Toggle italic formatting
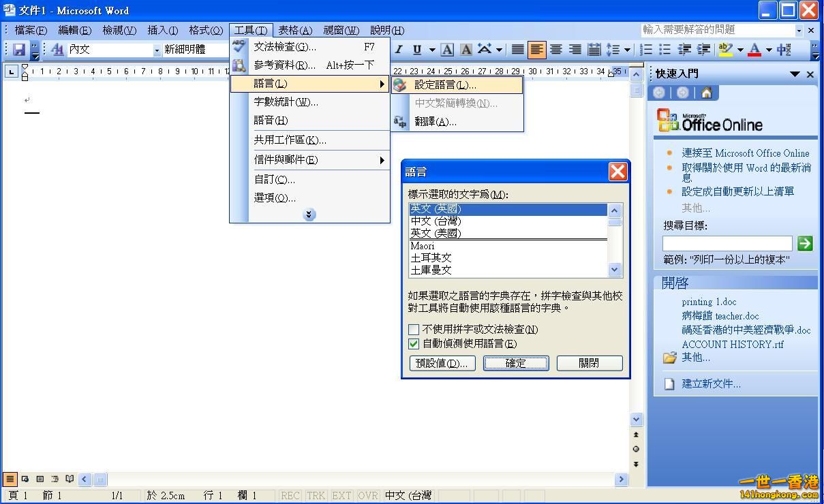 [399, 49]
